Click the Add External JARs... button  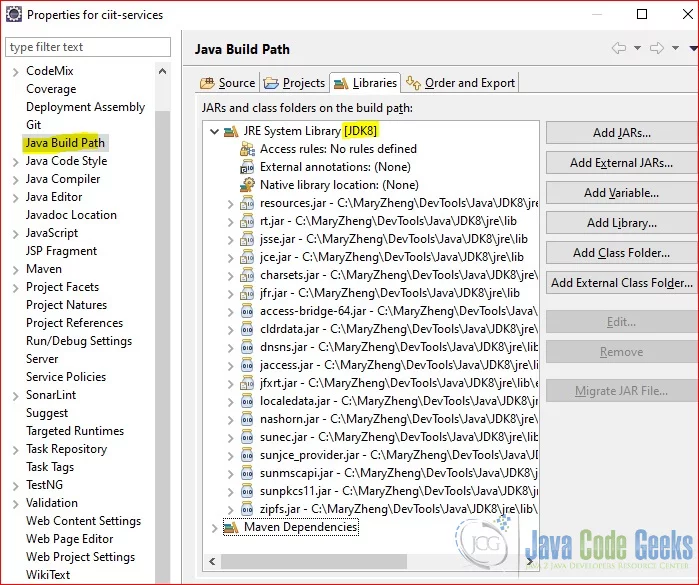(622, 163)
